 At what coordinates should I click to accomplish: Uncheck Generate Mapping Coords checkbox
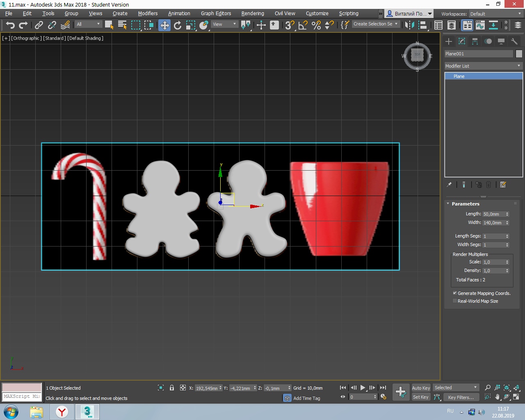tap(454, 293)
